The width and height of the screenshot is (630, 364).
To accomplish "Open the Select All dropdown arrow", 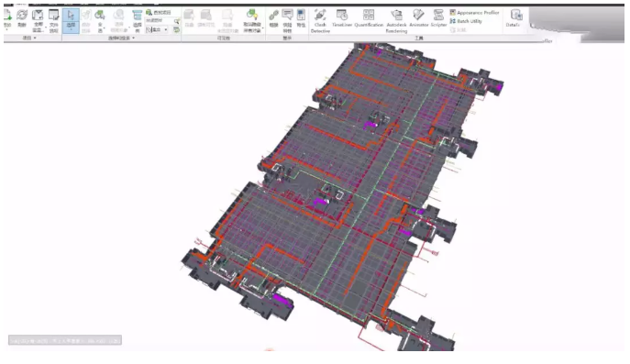I will point(104,28).
